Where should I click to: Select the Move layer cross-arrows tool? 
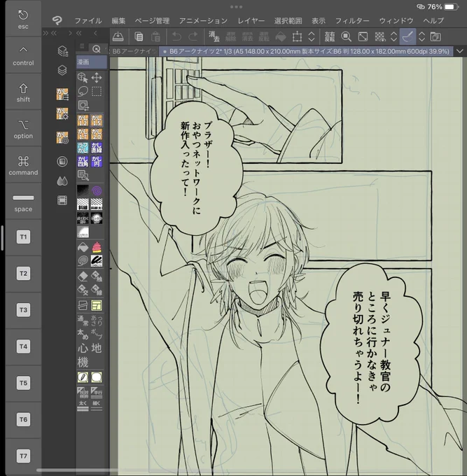[x=97, y=78]
